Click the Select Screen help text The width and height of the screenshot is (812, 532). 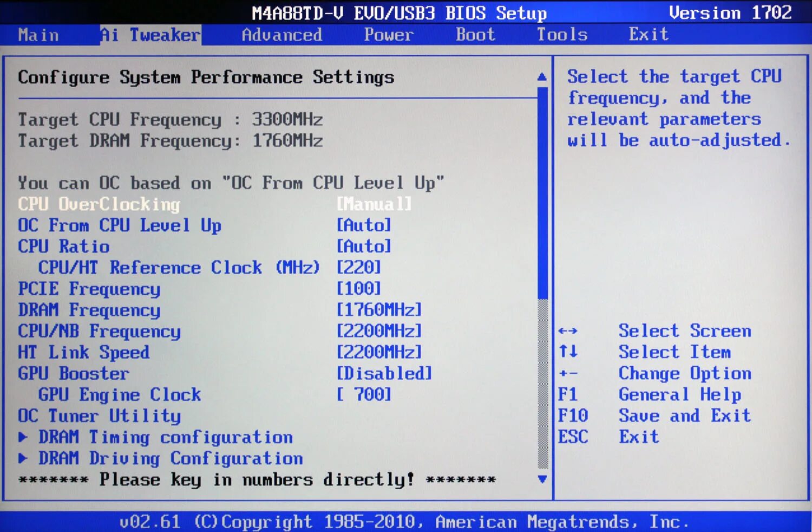pos(685,331)
